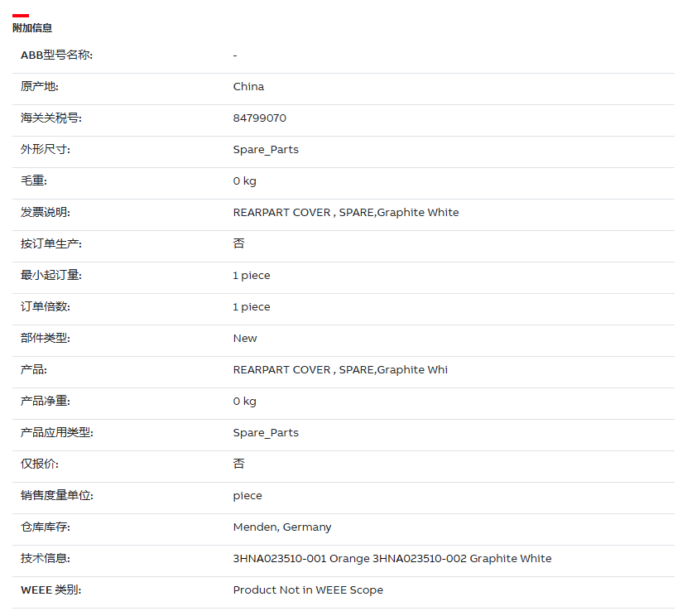Image resolution: width=687 pixels, height=616 pixels.
Task: Select 否 value in 仅报价 row
Action: pyautogui.click(x=238, y=464)
